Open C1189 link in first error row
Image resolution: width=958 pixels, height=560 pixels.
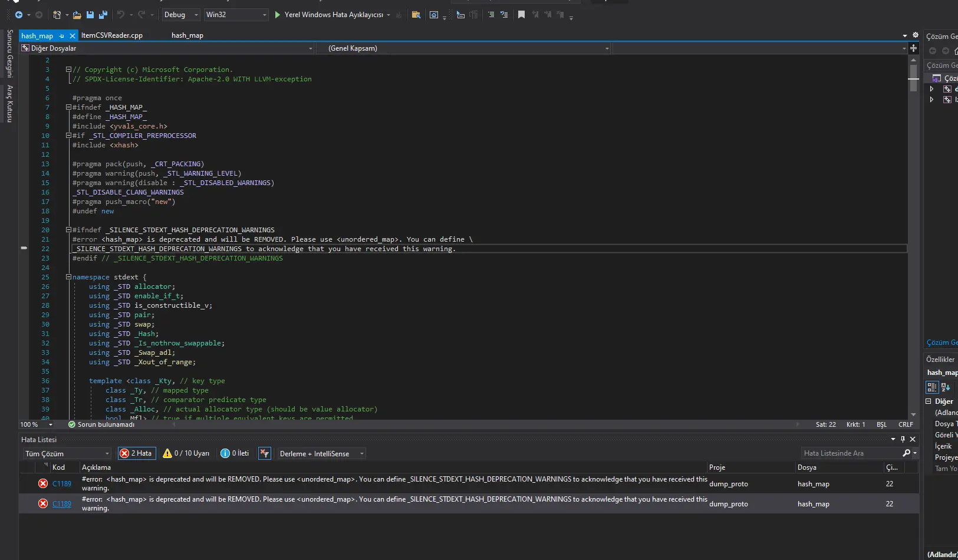(x=62, y=484)
